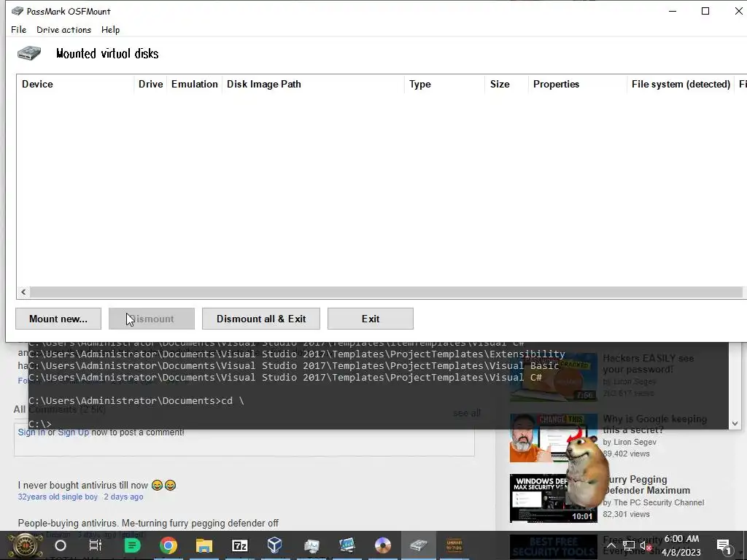The image size is (747, 560).
Task: Click the Type column header
Action: coord(444,85)
